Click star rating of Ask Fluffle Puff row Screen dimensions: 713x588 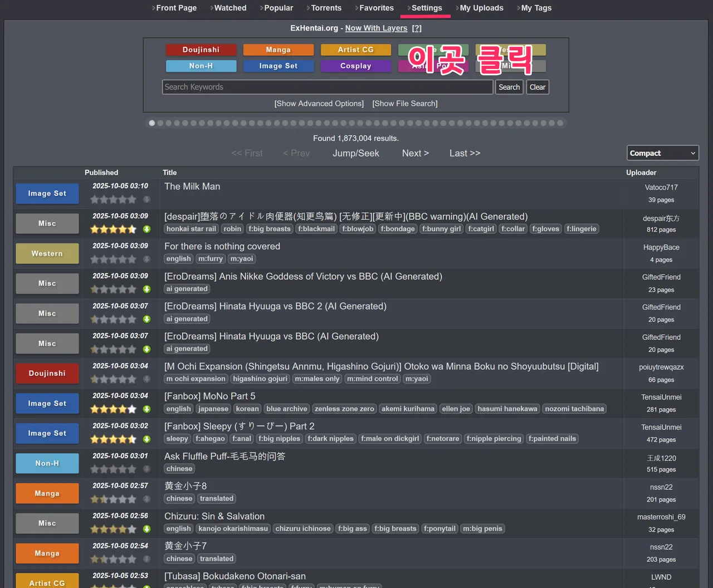(113, 469)
